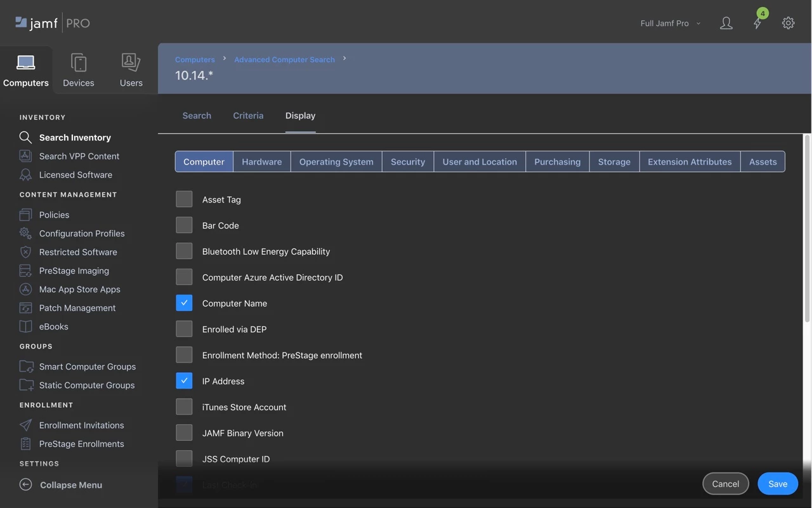Open the Full Jamf Pro site dropdown
The image size is (812, 508).
point(671,23)
